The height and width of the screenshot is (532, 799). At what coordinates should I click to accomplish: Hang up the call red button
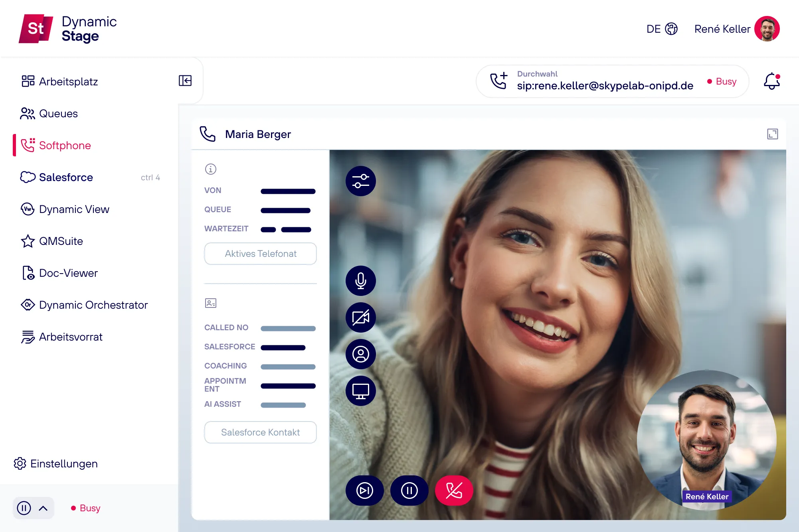click(x=454, y=491)
